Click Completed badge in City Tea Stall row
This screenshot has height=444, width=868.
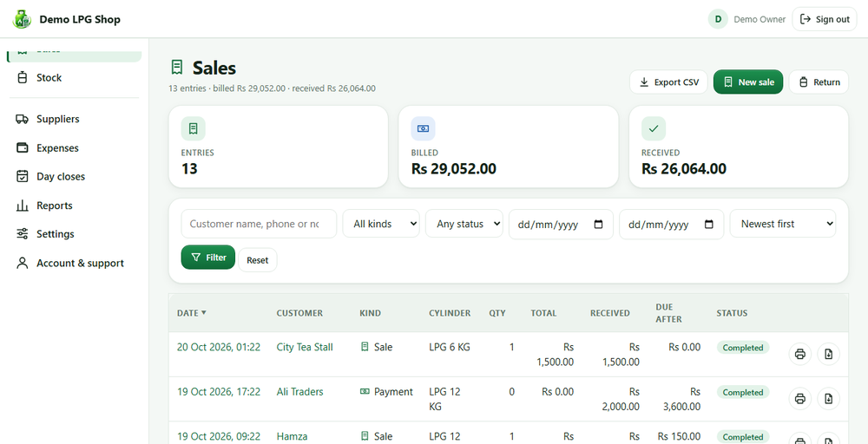tap(743, 348)
